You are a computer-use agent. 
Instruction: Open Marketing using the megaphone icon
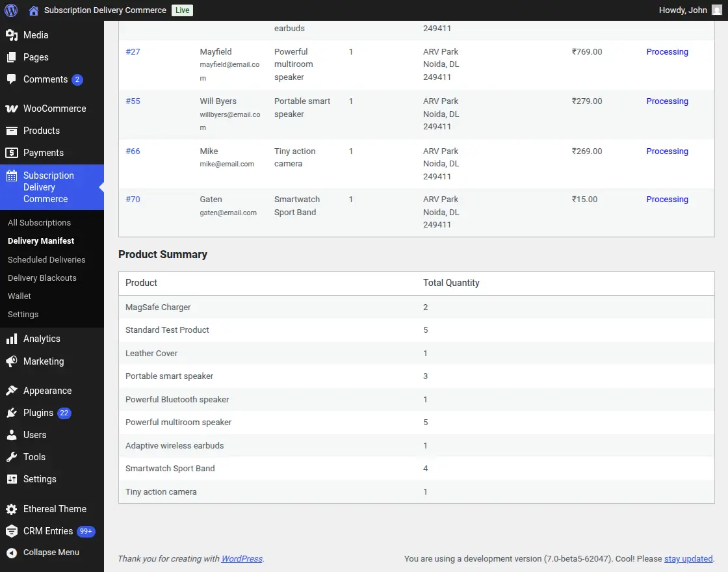11,361
